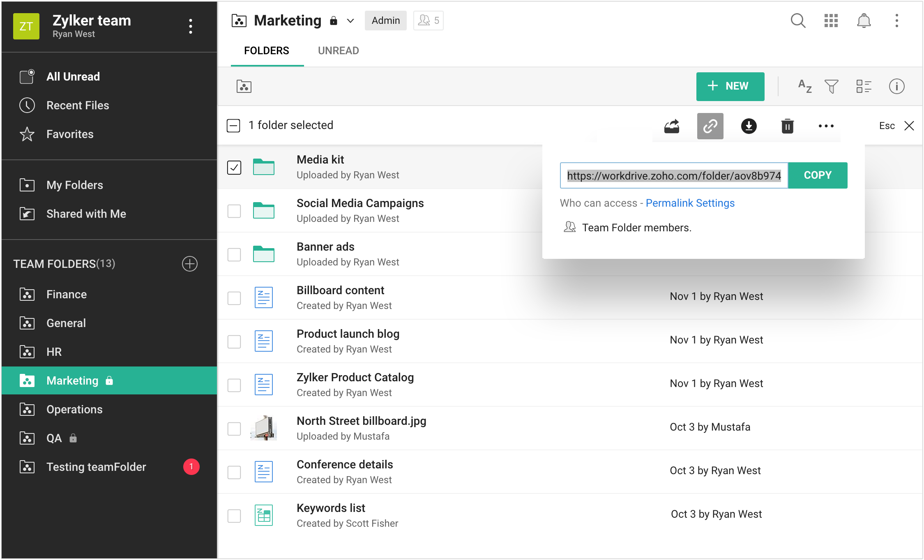Screen dimensions: 924x560
Task: Click the COPY link button
Action: pyautogui.click(x=818, y=175)
